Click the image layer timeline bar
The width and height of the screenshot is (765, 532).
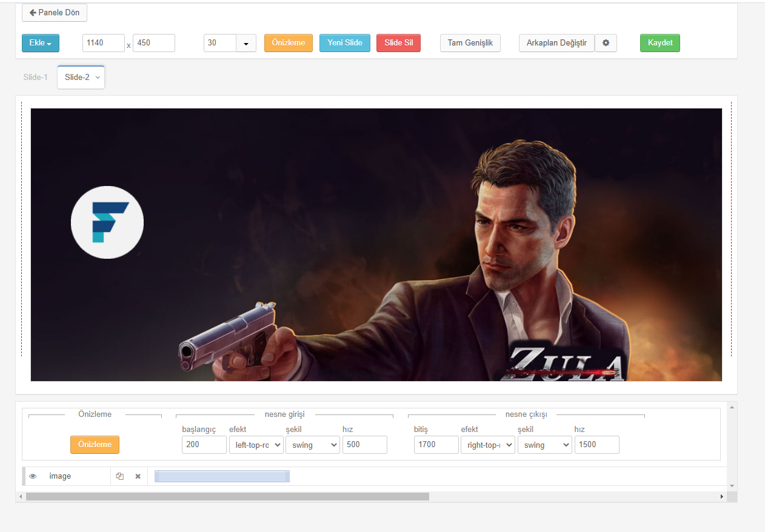tap(222, 476)
